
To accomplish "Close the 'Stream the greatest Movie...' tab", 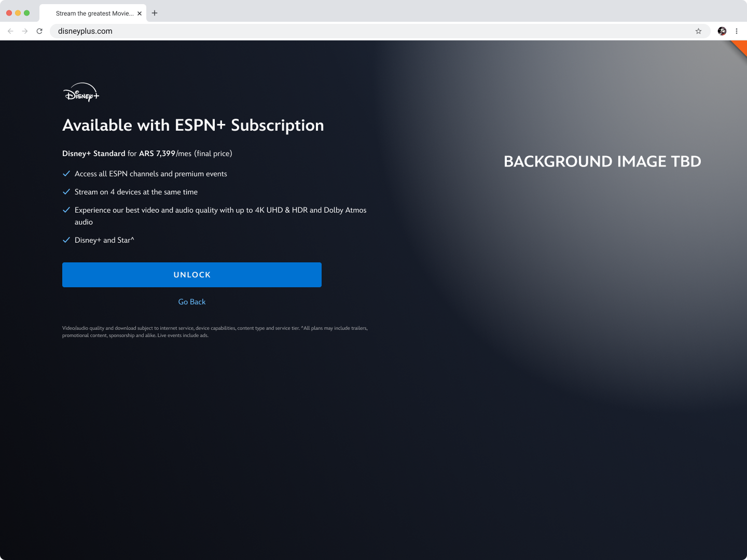I will (x=140, y=13).
